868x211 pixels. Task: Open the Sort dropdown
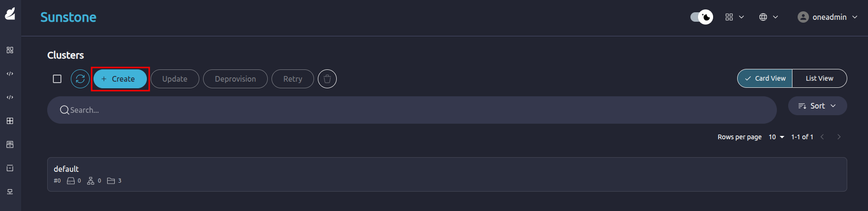[x=817, y=106]
